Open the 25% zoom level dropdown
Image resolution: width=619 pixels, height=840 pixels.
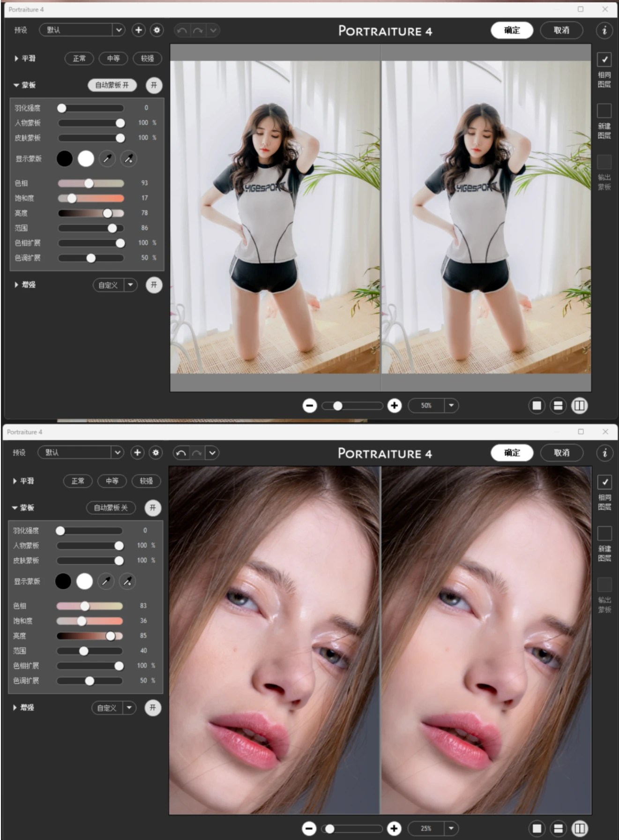pos(451,828)
